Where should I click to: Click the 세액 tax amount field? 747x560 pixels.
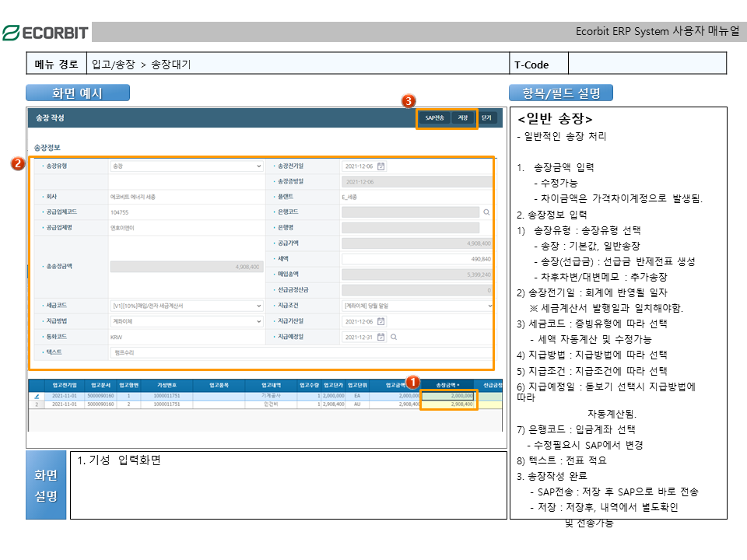pos(417,259)
